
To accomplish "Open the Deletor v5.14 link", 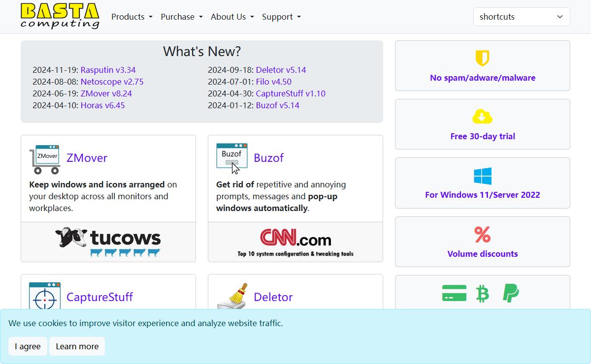I will tap(281, 70).
